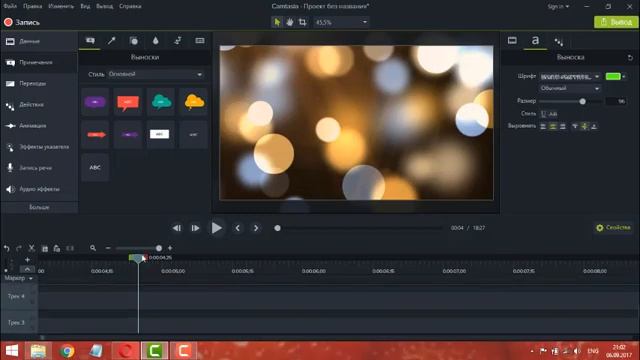The height and width of the screenshot is (360, 640).
Task: Copy selection in timeline toolbar
Action: point(44,249)
